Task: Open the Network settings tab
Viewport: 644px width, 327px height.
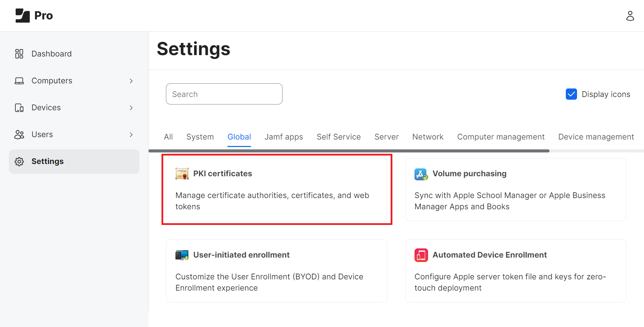Action: pos(427,137)
